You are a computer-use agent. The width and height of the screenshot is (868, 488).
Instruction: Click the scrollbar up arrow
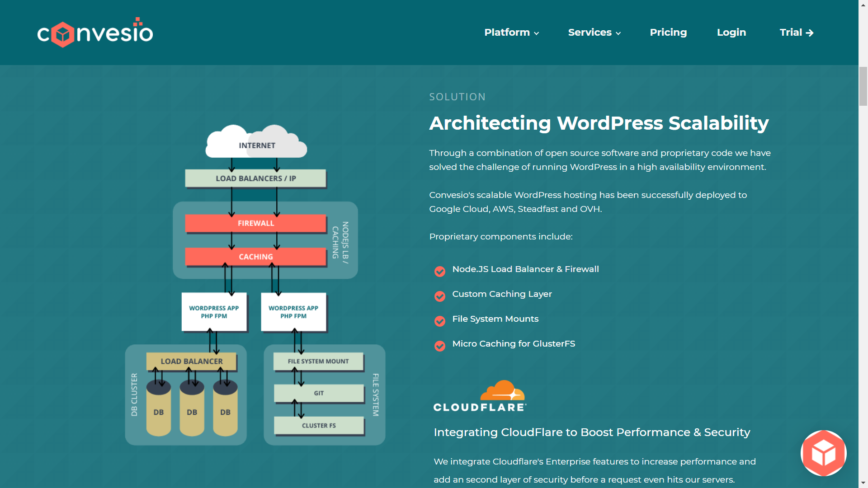click(x=863, y=5)
